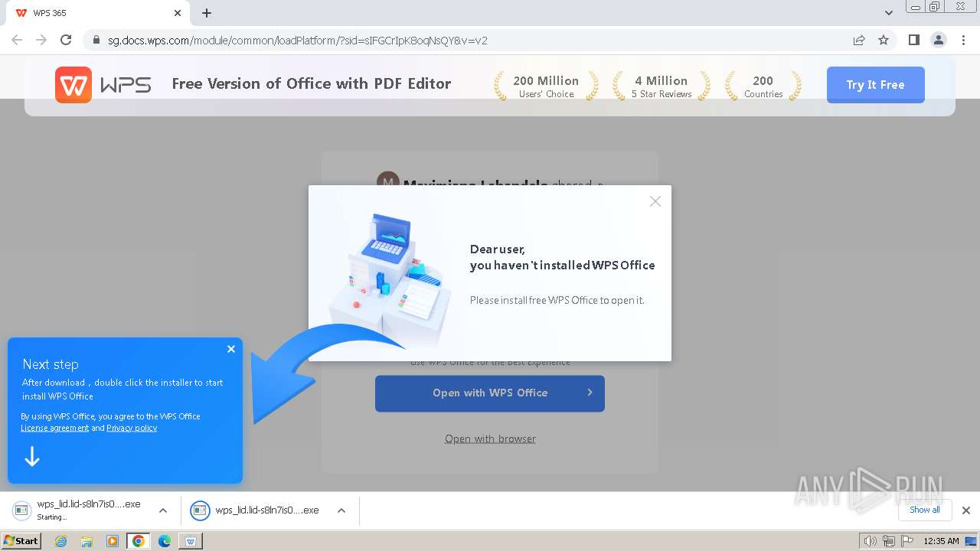
Task: Close the downloads bar
Action: tap(966, 510)
